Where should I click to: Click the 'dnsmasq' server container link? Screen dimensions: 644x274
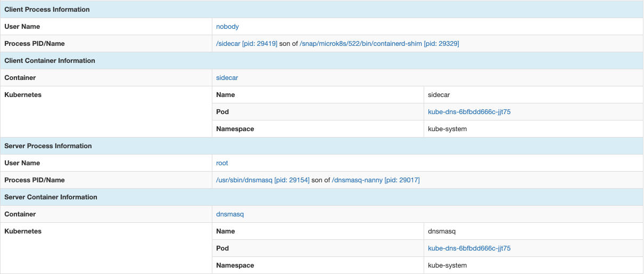pos(230,214)
